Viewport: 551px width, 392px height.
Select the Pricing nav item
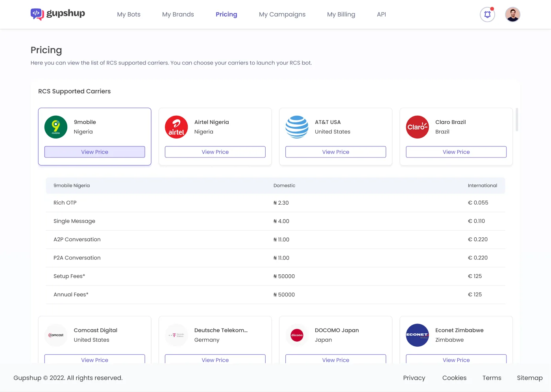coord(226,15)
